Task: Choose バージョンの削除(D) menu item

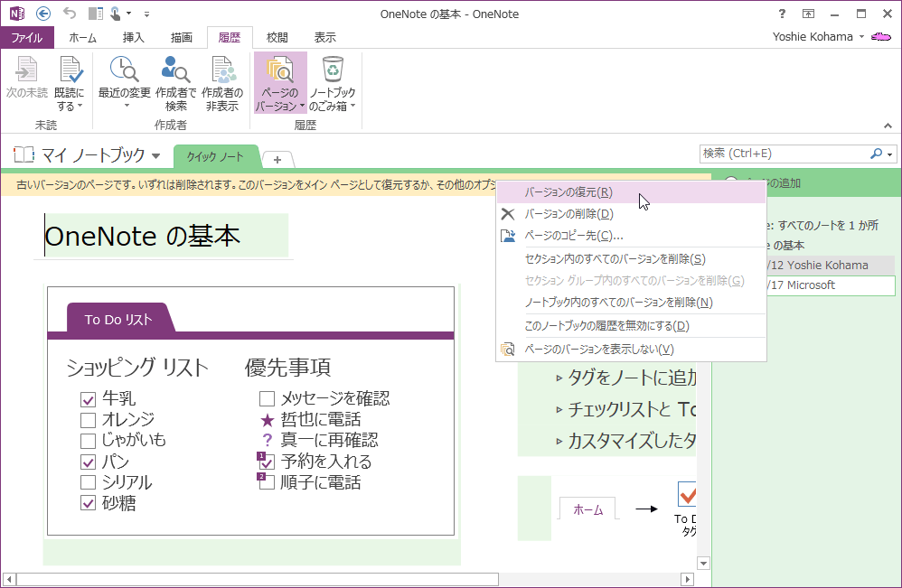Action: coord(631,214)
